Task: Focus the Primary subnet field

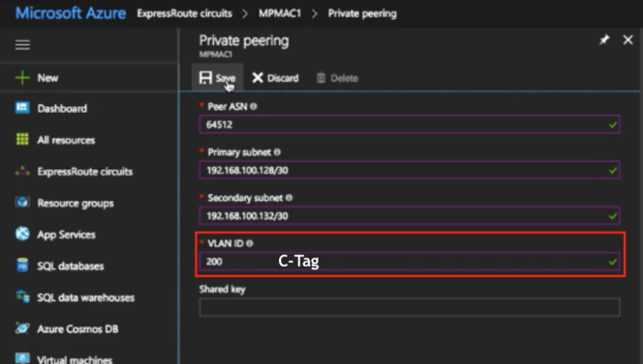Action: 409,170
